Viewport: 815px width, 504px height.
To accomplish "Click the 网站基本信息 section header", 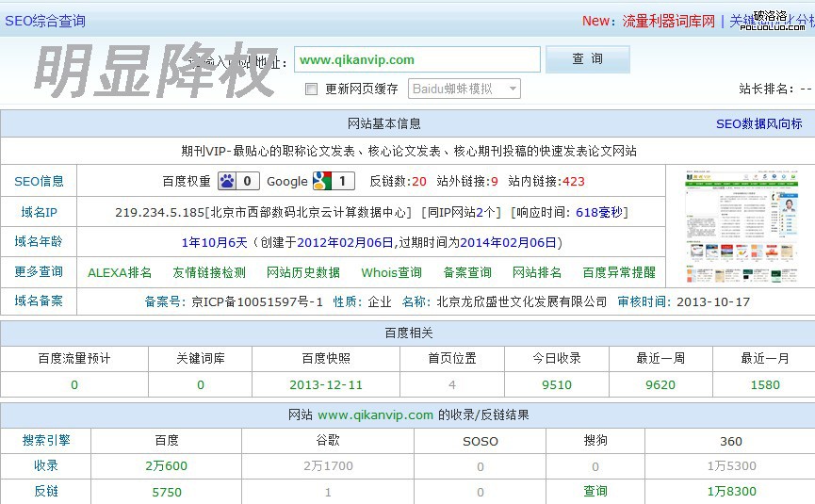I will (384, 123).
